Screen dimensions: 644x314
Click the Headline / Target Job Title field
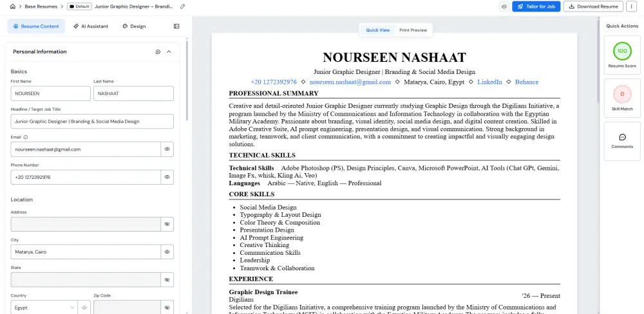point(92,122)
